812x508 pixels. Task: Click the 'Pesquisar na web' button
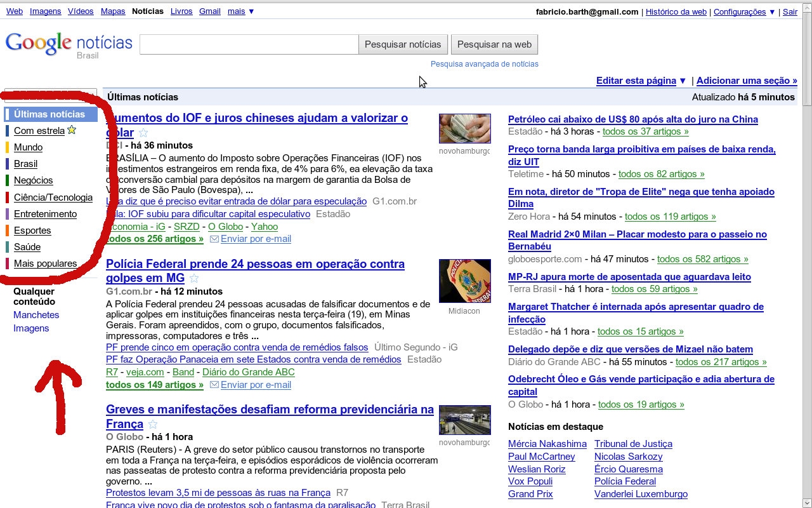pos(494,44)
